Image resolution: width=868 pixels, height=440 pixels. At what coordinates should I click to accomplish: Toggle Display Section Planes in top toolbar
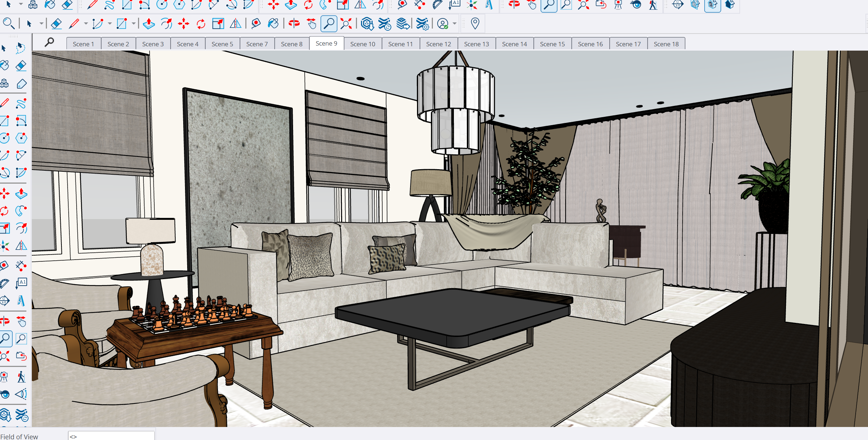click(x=695, y=4)
